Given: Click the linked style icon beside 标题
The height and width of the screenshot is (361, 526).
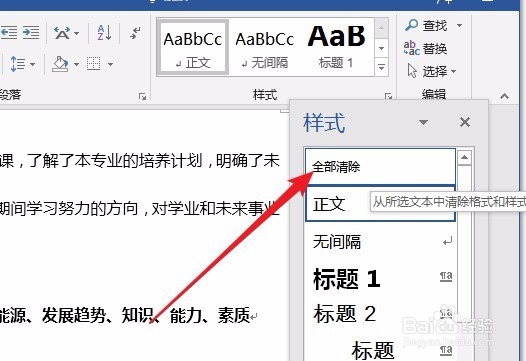Looking at the screenshot, I should pos(446,350).
